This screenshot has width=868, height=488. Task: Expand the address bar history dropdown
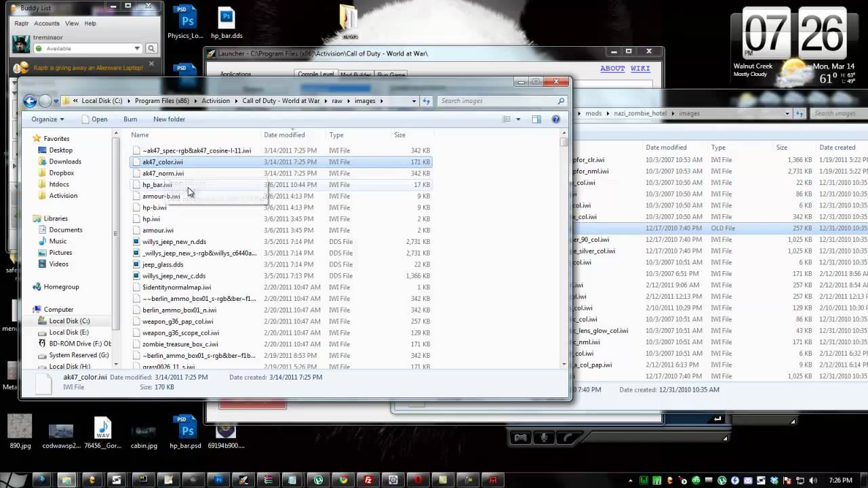[414, 101]
